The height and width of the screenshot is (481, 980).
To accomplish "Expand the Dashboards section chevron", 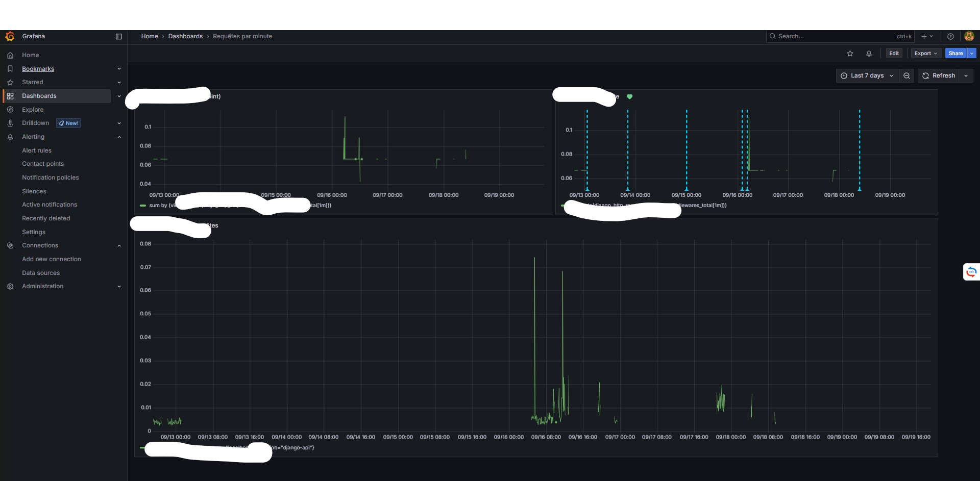I will [119, 96].
